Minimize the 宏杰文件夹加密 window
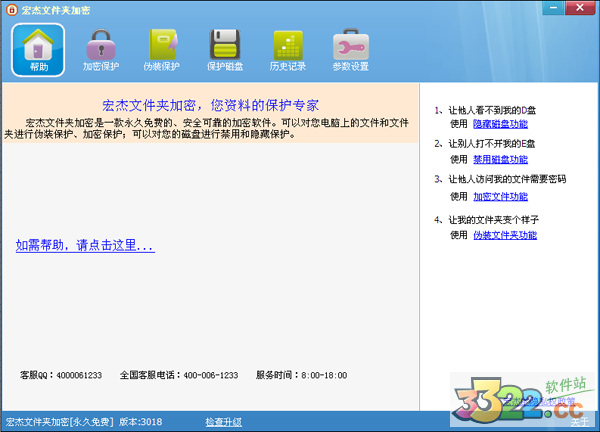The image size is (600, 432). tap(553, 8)
